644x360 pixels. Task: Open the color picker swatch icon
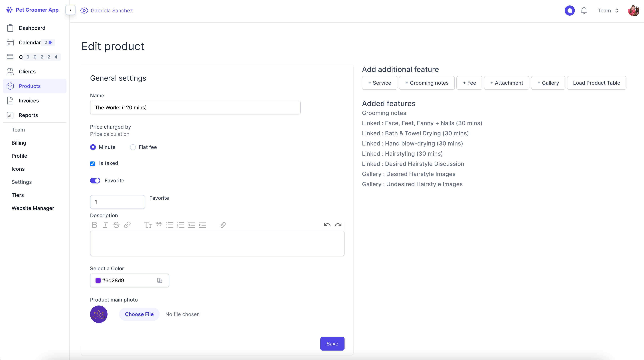[x=159, y=280]
